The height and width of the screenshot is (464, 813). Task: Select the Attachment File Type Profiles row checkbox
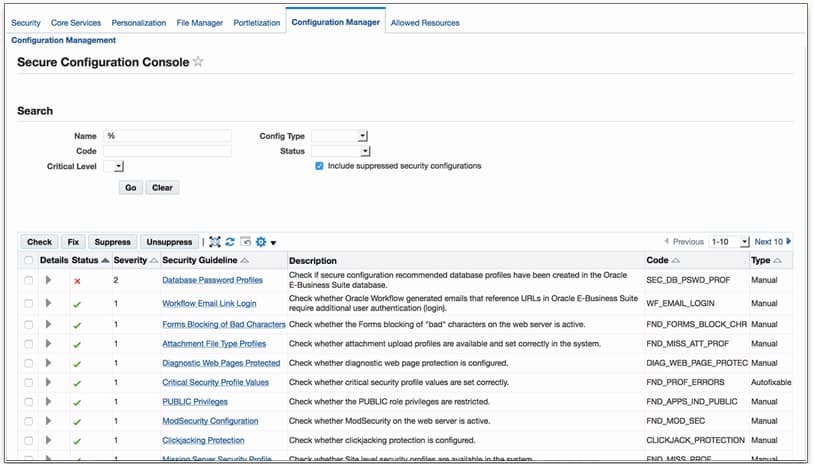point(29,344)
